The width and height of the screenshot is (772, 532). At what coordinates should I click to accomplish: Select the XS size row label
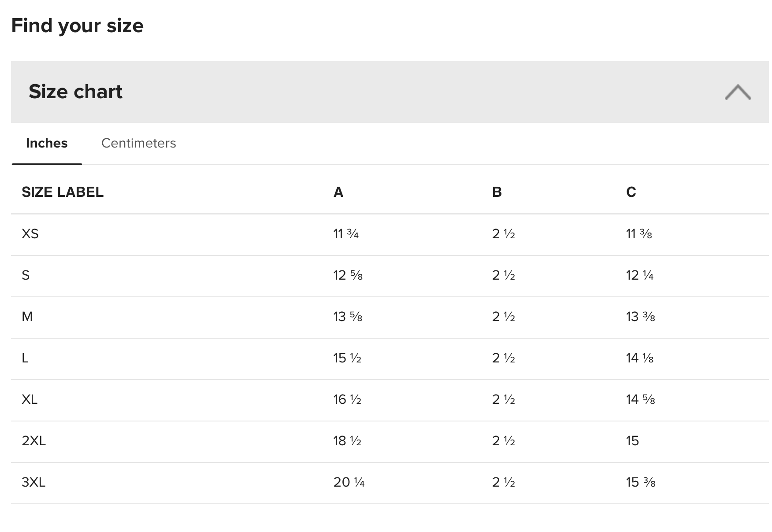(30, 234)
